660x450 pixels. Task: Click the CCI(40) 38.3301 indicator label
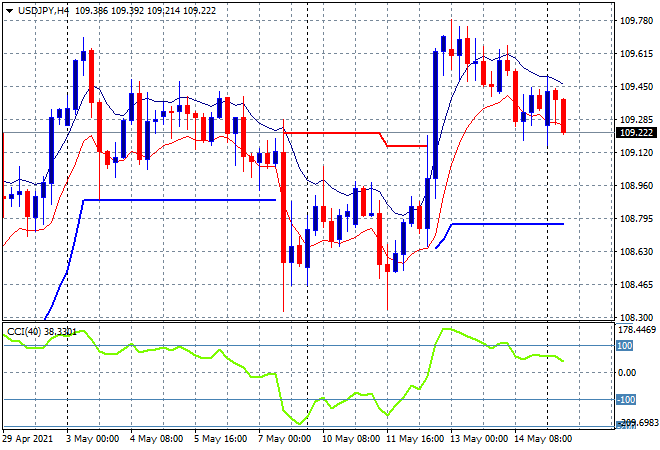42,332
